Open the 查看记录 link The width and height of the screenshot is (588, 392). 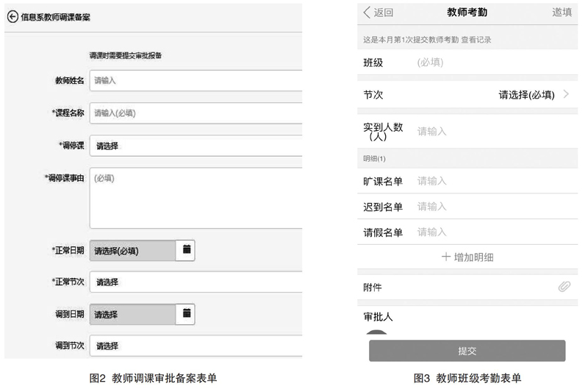(x=476, y=40)
